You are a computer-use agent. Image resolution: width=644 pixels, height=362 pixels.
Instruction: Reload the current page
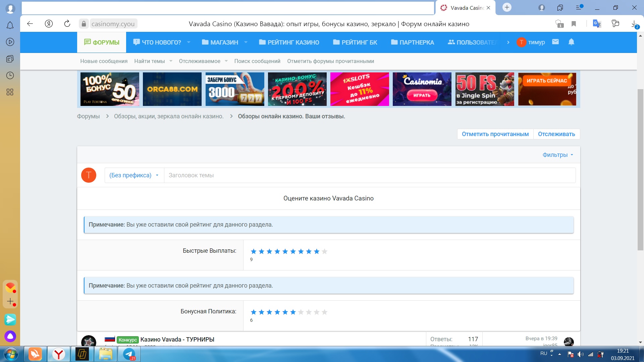67,23
